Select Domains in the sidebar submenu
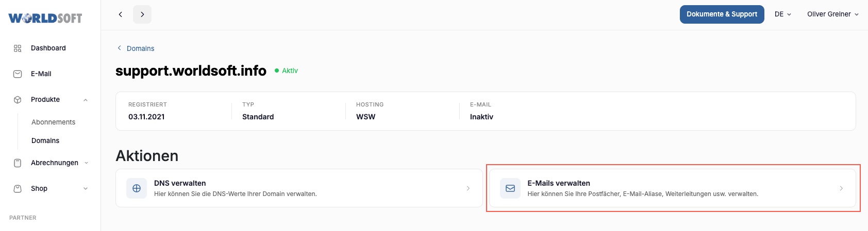This screenshot has width=868, height=231. pyautogui.click(x=45, y=141)
